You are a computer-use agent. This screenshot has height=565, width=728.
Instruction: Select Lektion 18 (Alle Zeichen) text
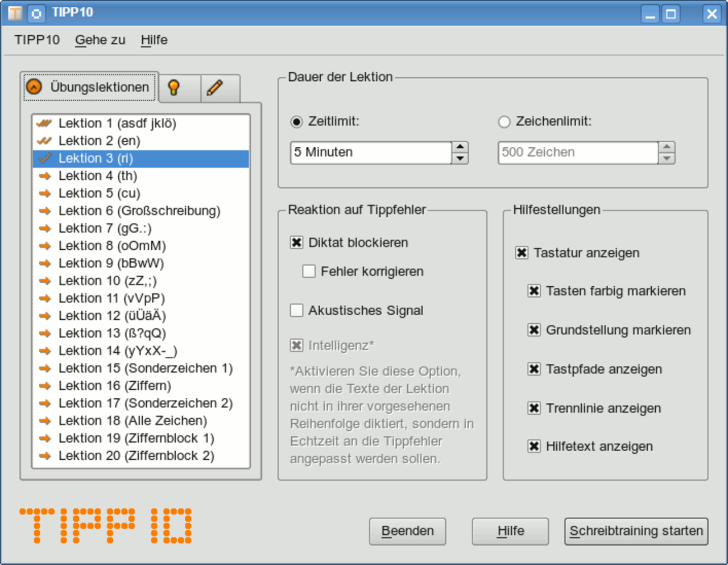133,420
